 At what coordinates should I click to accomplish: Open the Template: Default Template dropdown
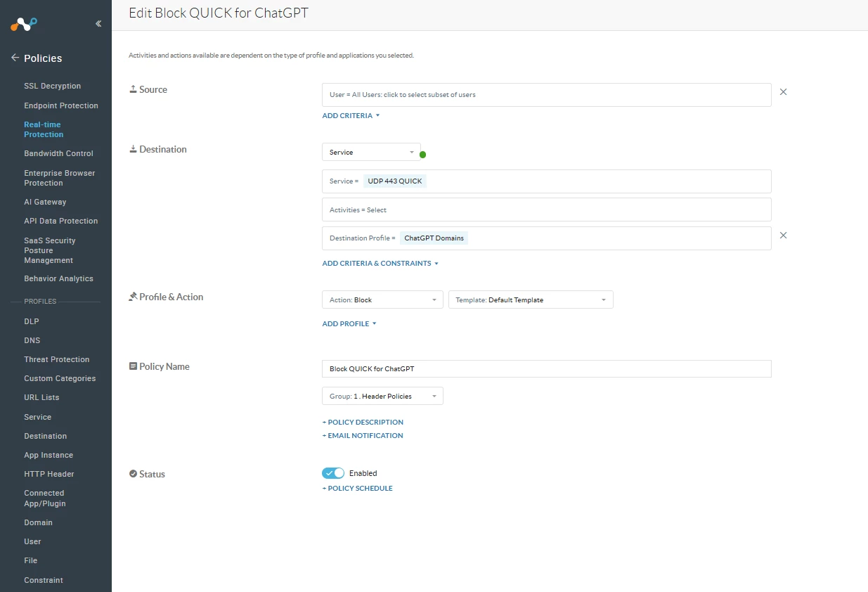point(531,300)
